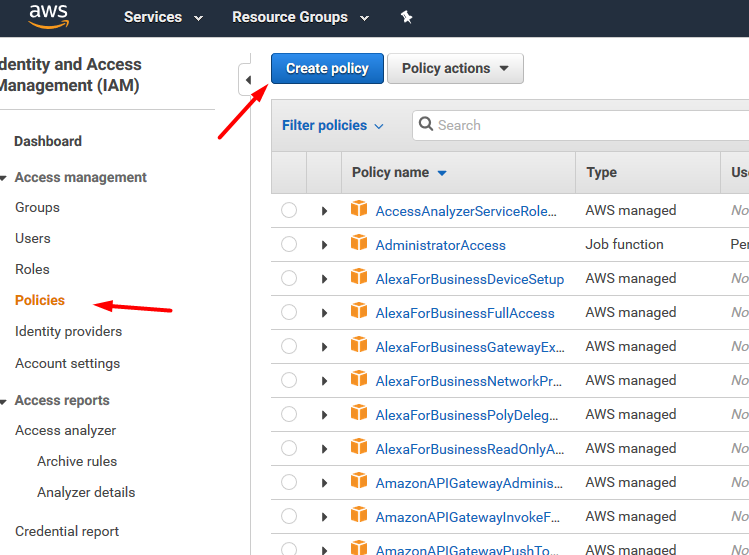Open Analyzer details in sidebar
Image resolution: width=749 pixels, height=555 pixels.
click(x=86, y=492)
